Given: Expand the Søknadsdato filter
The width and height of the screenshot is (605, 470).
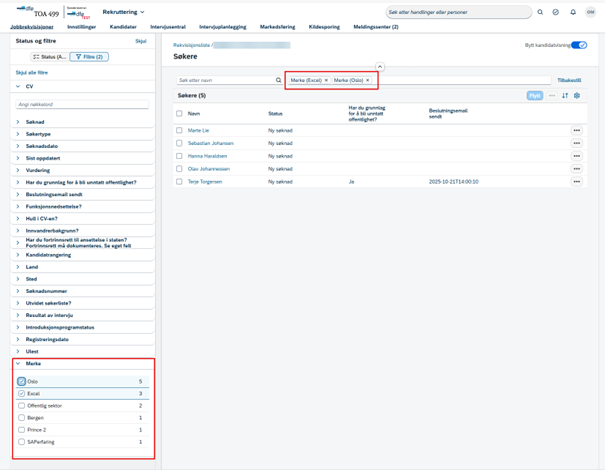Looking at the screenshot, I should (18, 146).
